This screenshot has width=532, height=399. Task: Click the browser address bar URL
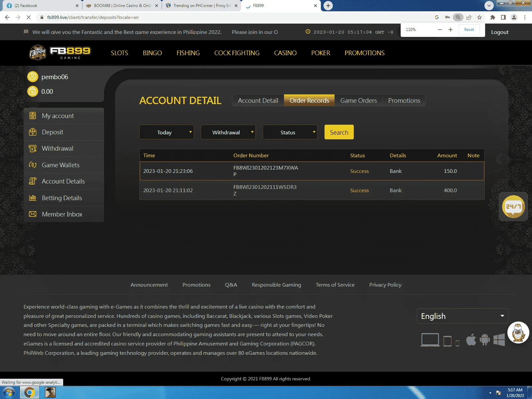93,17
